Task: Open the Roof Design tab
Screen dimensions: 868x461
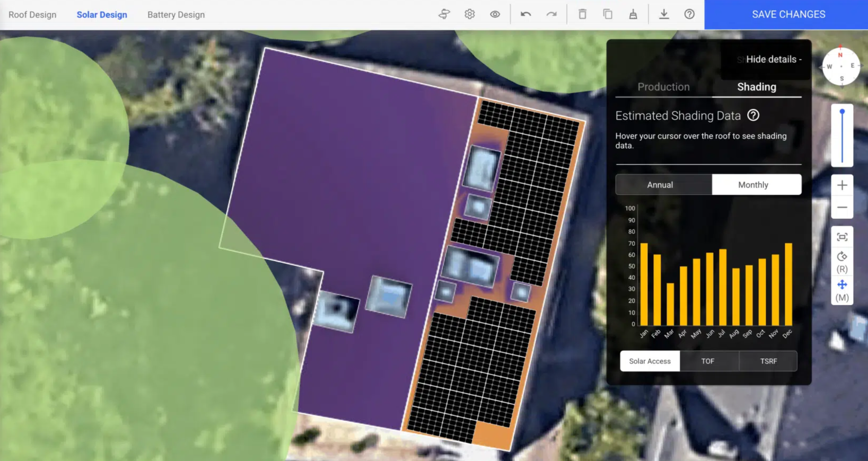Action: point(32,15)
